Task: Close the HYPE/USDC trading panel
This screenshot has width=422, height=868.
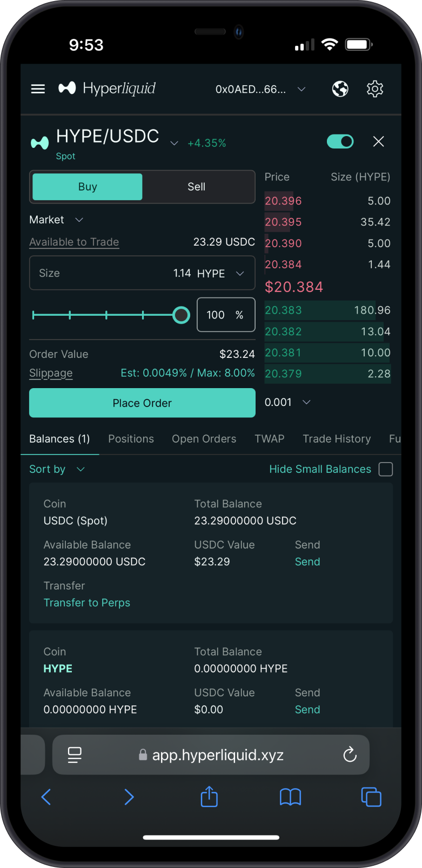Action: click(x=379, y=141)
